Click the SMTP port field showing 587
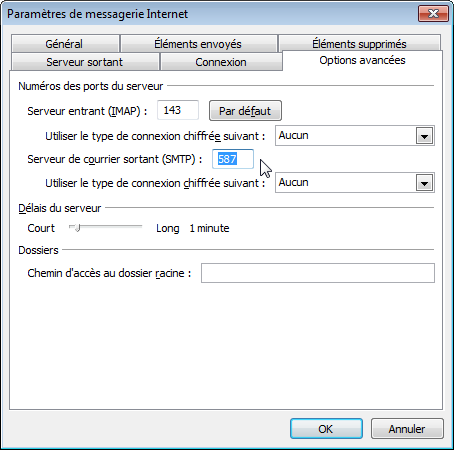This screenshot has width=454, height=450. click(x=233, y=159)
